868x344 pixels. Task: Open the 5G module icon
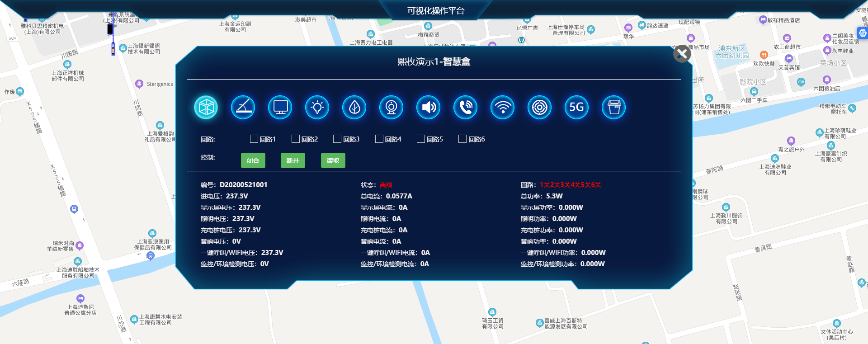point(577,108)
